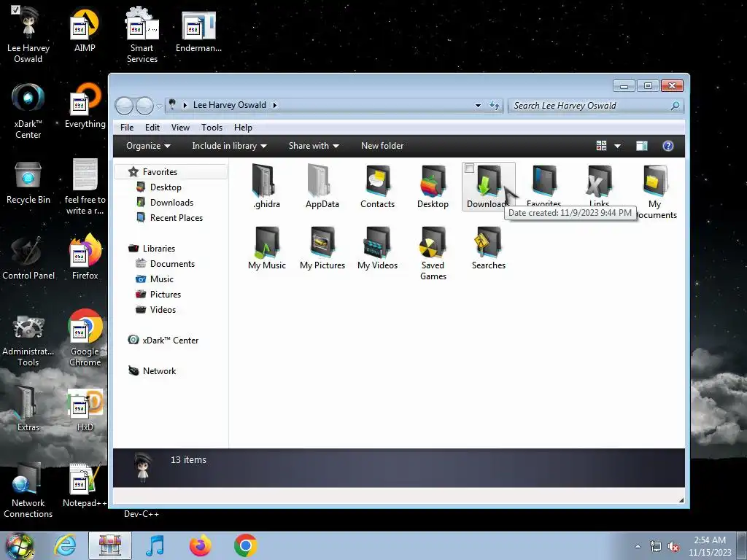
Task: Select the xDark Center desktop icon
Action: point(28,111)
